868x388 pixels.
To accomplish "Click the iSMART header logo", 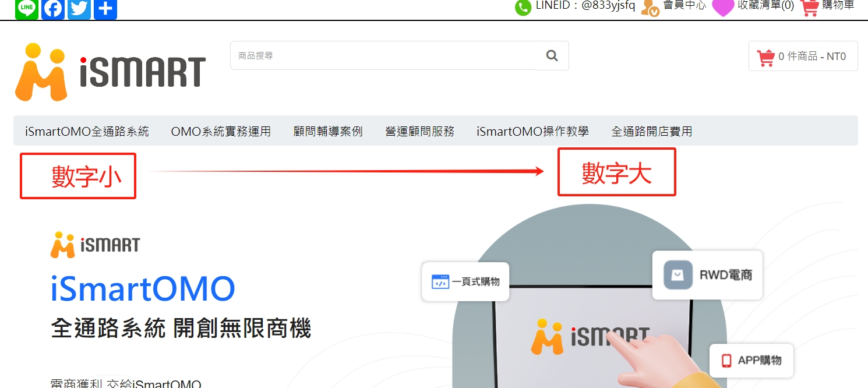I will tap(110, 72).
